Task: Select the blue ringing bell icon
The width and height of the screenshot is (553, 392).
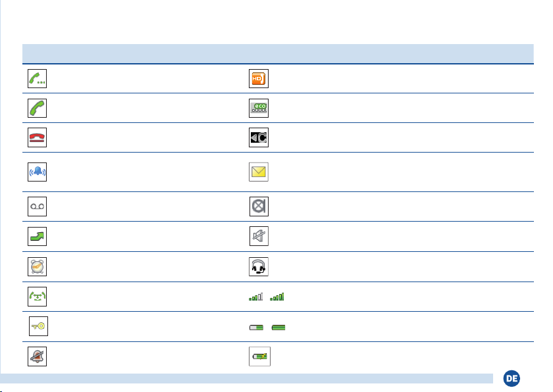Action: (x=37, y=172)
